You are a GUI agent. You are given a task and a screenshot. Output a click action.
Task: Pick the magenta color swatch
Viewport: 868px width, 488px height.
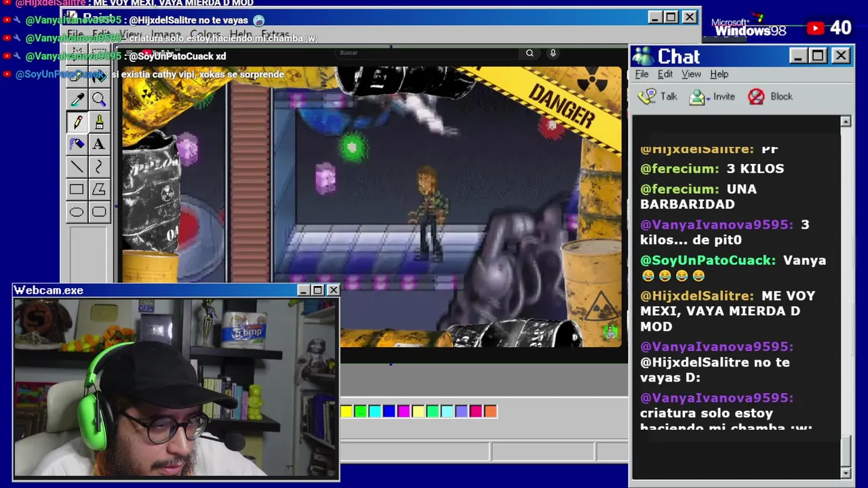[x=403, y=411]
